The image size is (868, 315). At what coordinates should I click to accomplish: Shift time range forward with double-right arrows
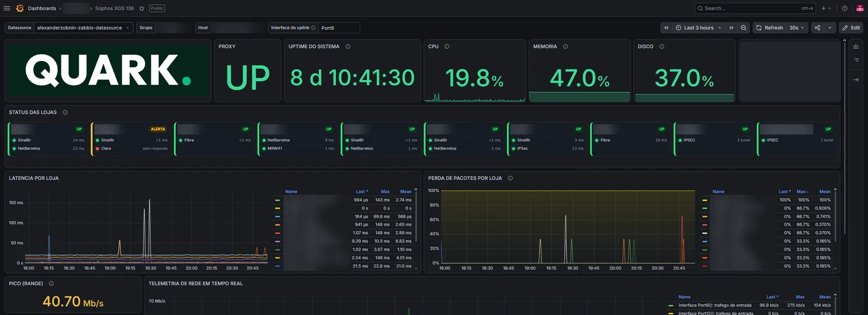731,28
